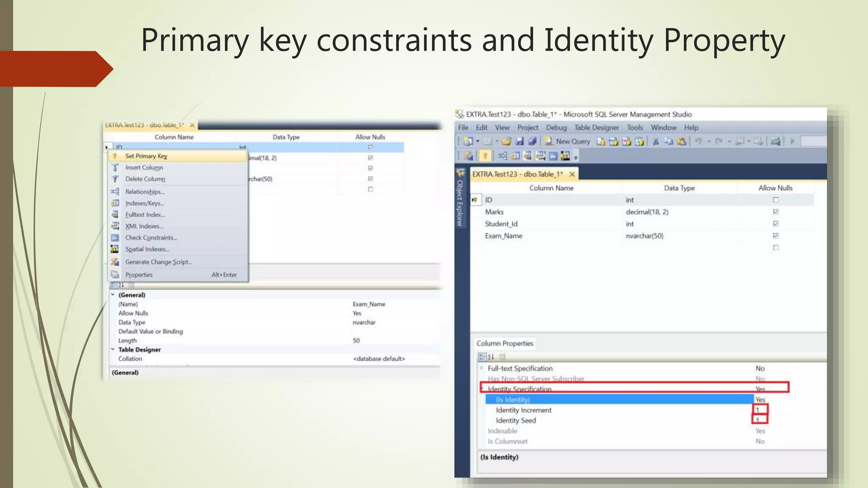Click the Execute play arrow icon in toolbar

point(792,141)
